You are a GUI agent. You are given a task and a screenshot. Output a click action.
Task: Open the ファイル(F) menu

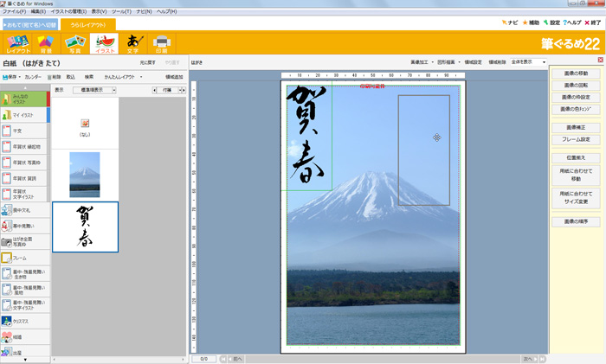click(x=14, y=12)
